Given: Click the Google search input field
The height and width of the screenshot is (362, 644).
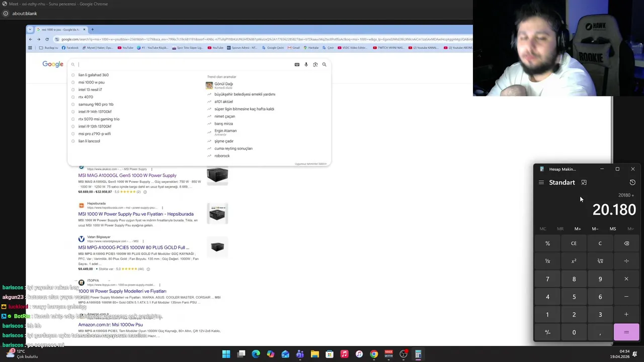Looking at the screenshot, I should coord(184,64).
